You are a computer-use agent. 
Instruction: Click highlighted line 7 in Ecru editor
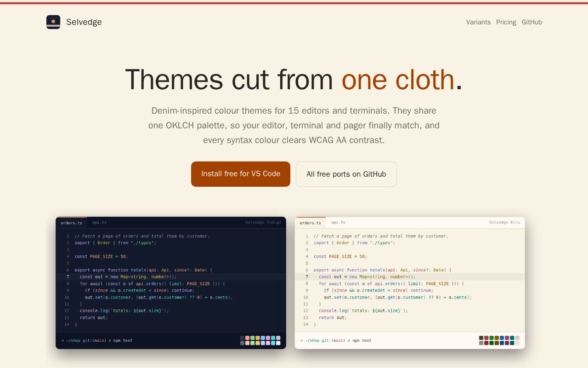(410, 277)
